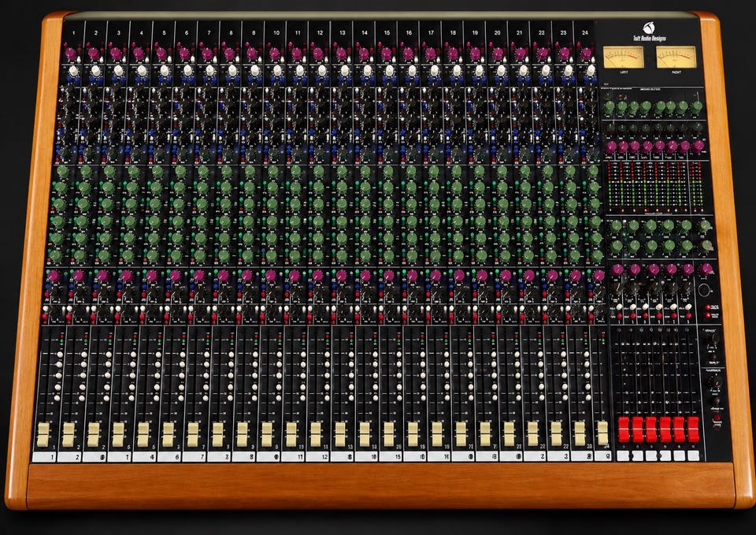
Task: Click channel 16's top purple gain knob
Action: tap(409, 53)
